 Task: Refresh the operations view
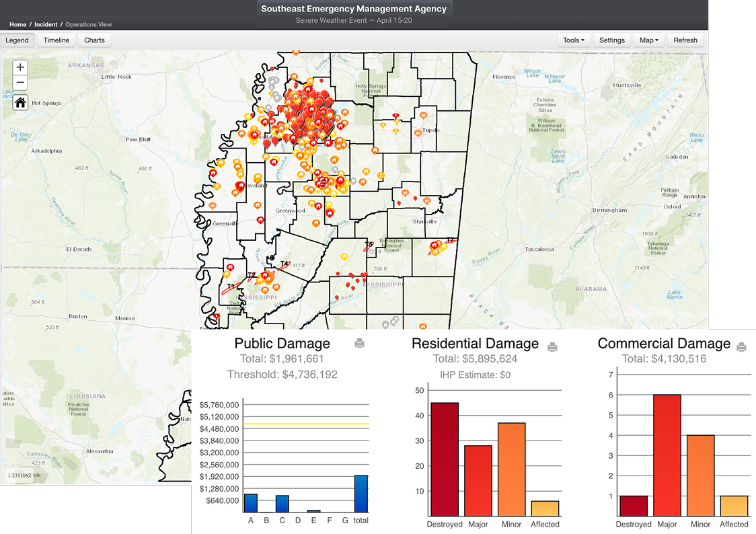click(685, 40)
